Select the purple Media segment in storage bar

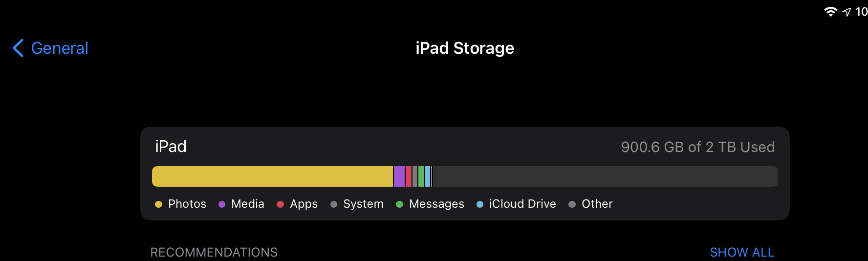(399, 176)
